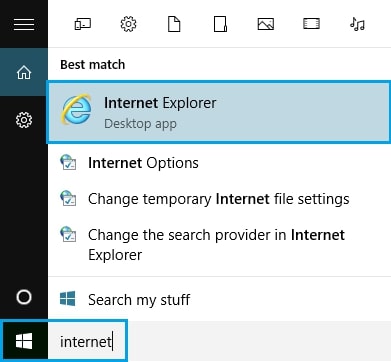The width and height of the screenshot is (391, 362).
Task: Open Change temporary Internet file settings
Action: (219, 199)
